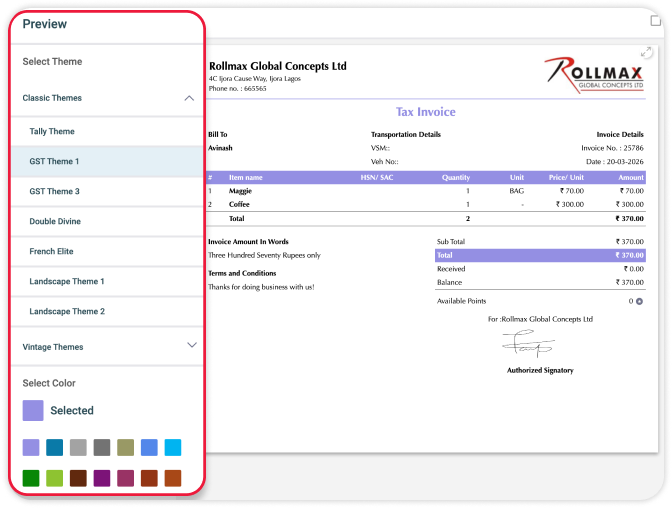The height and width of the screenshot is (508, 672).
Task: Switch to French Elite theme
Action: tap(51, 251)
